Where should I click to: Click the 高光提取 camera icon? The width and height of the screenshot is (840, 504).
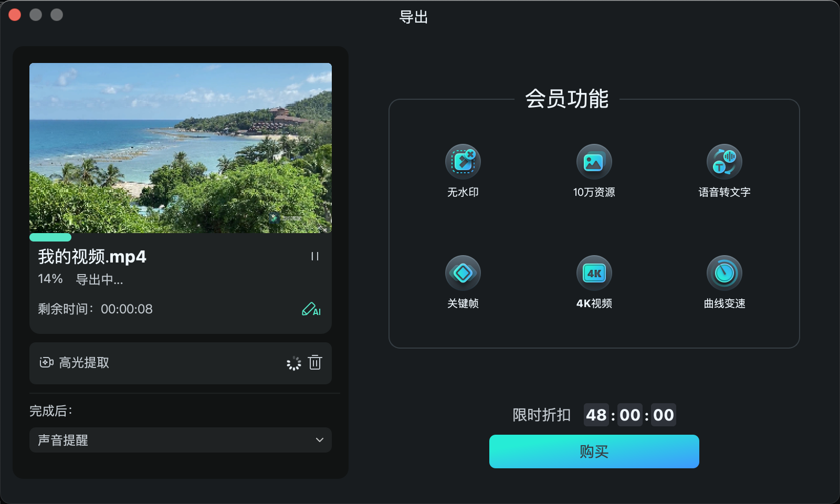click(46, 363)
